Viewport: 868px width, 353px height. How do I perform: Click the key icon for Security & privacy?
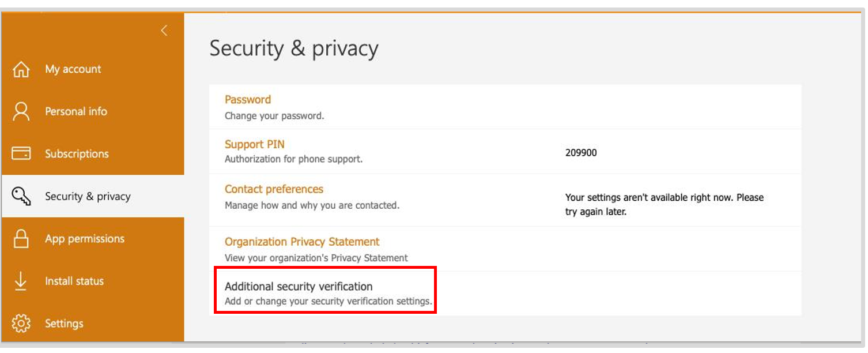click(x=21, y=196)
